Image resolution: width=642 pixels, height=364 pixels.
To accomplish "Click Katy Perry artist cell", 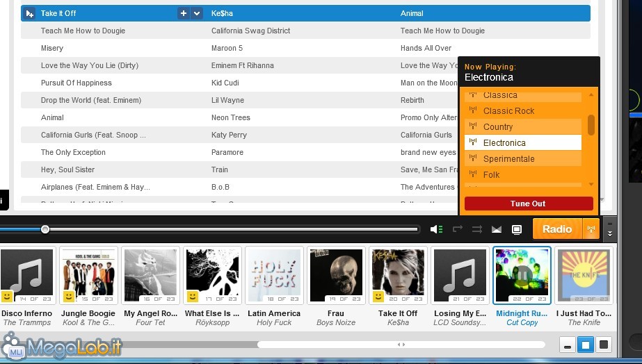I will pyautogui.click(x=229, y=135).
